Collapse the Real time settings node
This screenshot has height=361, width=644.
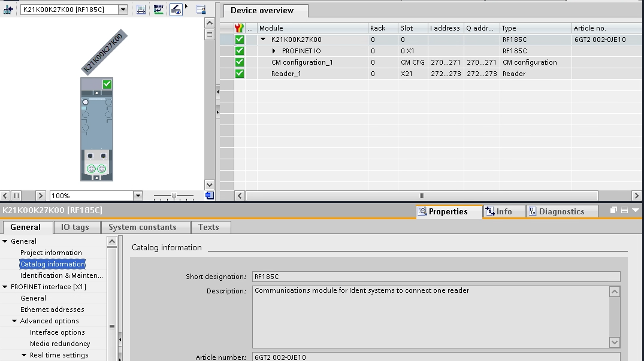(x=24, y=355)
